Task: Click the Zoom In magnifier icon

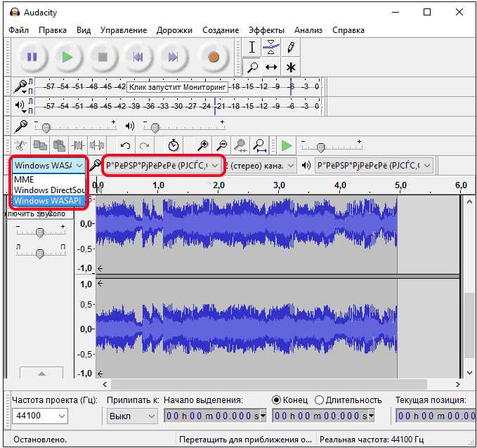Action: coord(202,145)
